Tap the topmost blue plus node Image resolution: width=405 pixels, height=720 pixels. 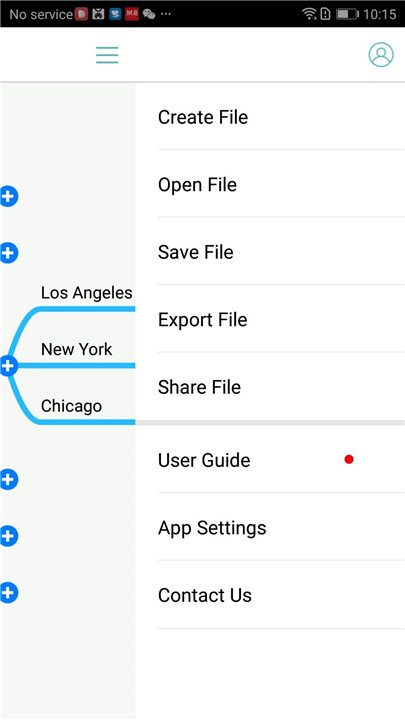coord(8,197)
